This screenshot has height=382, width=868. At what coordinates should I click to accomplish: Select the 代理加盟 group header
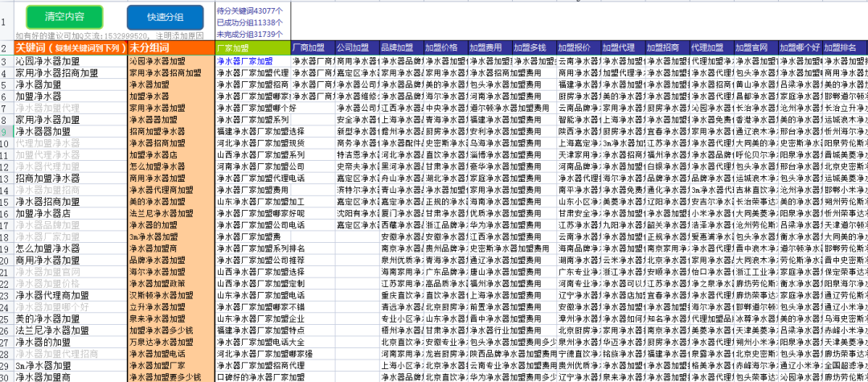pyautogui.click(x=711, y=48)
